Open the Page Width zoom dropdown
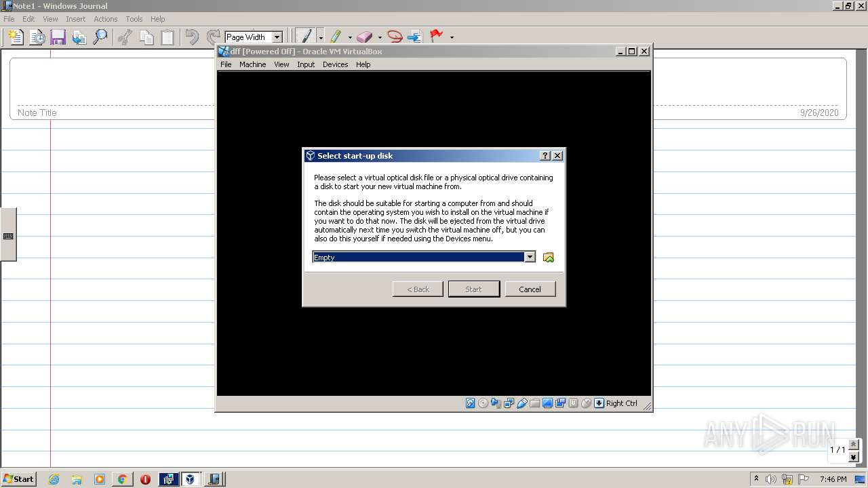This screenshot has height=488, width=868. coord(277,37)
